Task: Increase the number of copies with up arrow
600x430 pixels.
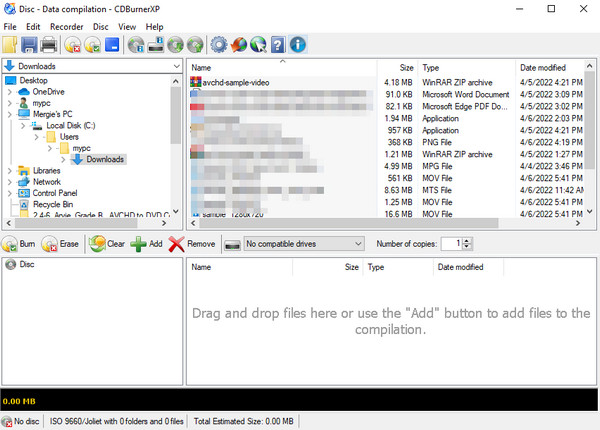Action: (x=467, y=241)
